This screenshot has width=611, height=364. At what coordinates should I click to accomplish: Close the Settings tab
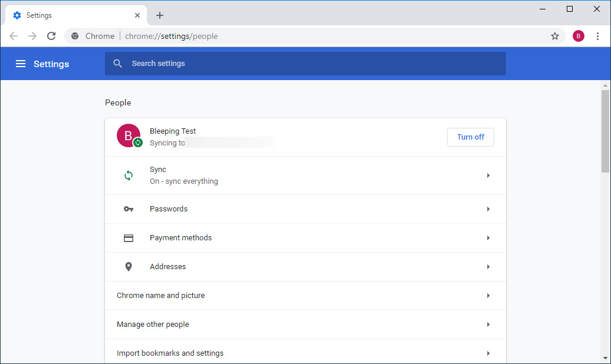coord(137,15)
